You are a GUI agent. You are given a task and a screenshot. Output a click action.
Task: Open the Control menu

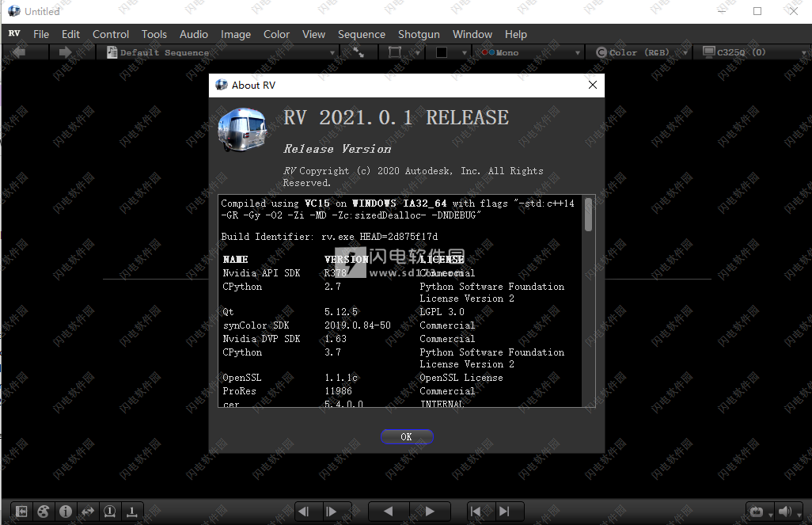point(111,34)
